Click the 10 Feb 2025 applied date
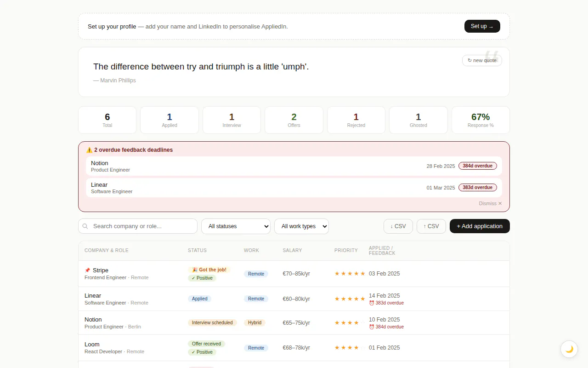The width and height of the screenshot is (588, 368). click(384, 320)
